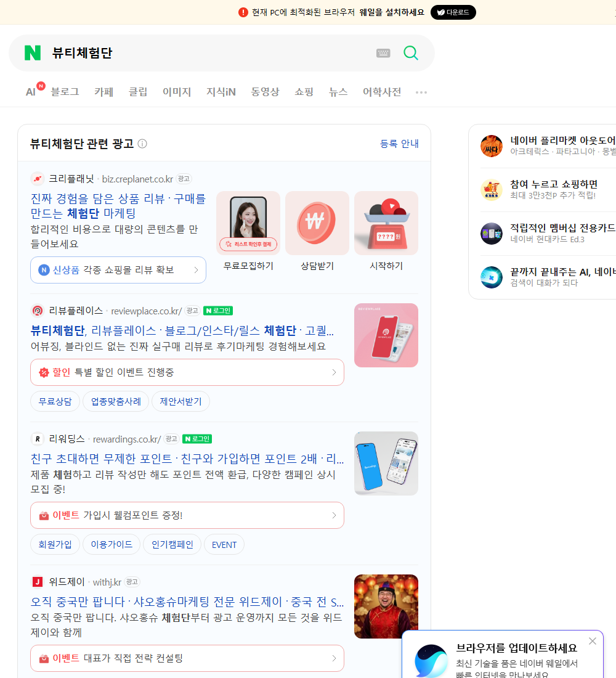Switch to the 지식iN tab
The width and height of the screenshot is (616, 678).
click(221, 92)
